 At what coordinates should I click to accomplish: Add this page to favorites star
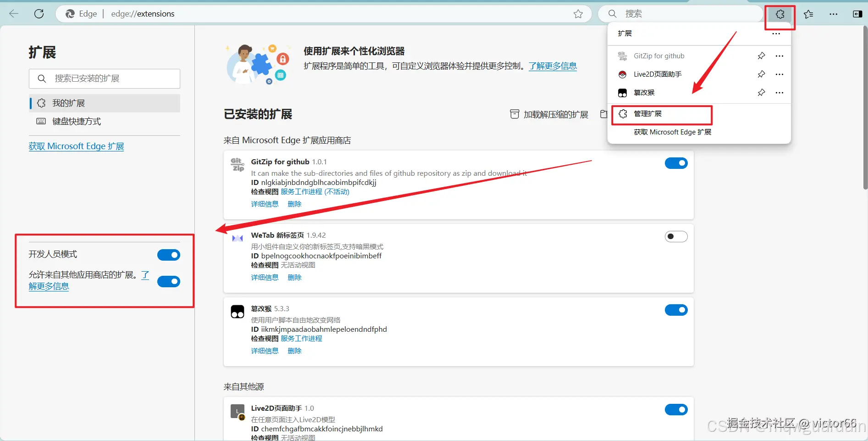[x=578, y=14]
